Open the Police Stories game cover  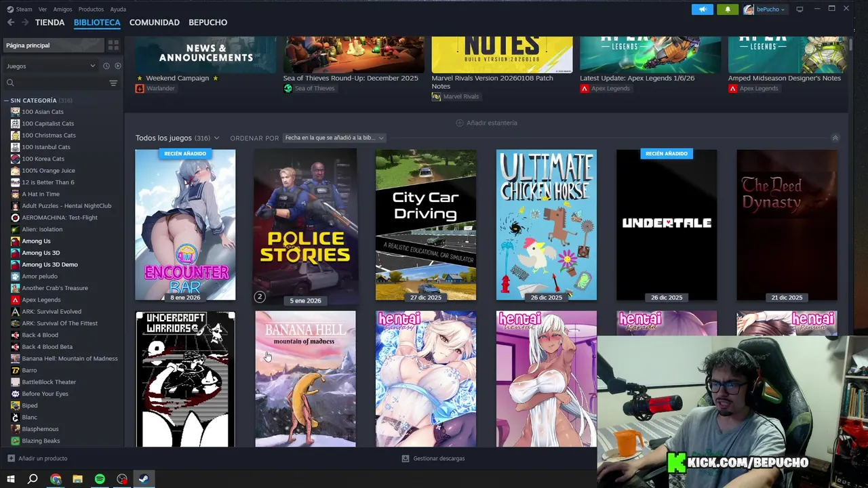tap(305, 225)
